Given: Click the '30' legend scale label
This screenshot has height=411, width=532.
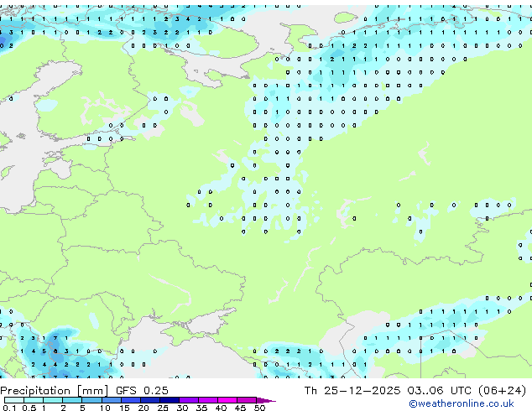Looking at the screenshot, I should 182,408.
